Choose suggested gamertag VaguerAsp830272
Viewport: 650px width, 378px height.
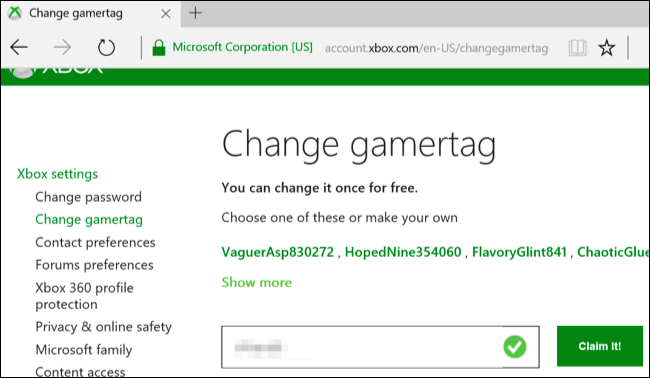click(277, 252)
